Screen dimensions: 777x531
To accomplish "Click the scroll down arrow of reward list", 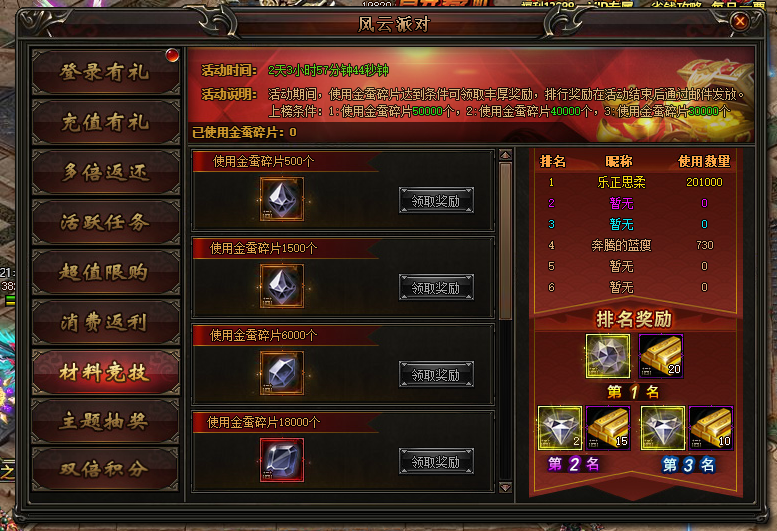I will pos(505,487).
